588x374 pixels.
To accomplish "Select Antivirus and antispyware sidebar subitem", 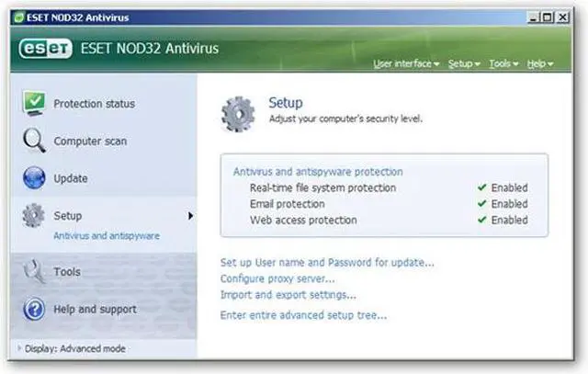I will coord(106,235).
